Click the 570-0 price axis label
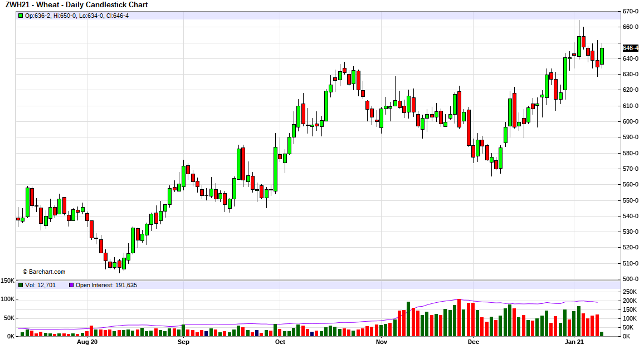This screenshot has height=359, width=644. coord(631,169)
